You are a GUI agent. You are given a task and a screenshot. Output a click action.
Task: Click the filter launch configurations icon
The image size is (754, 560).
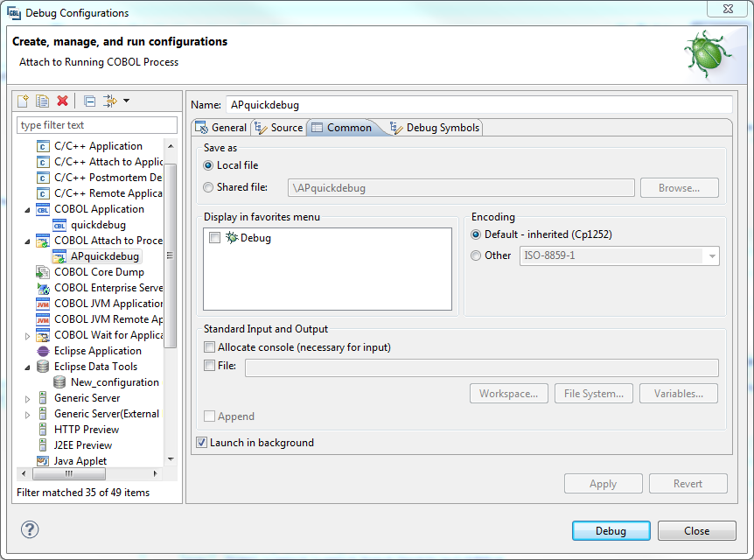tap(110, 101)
